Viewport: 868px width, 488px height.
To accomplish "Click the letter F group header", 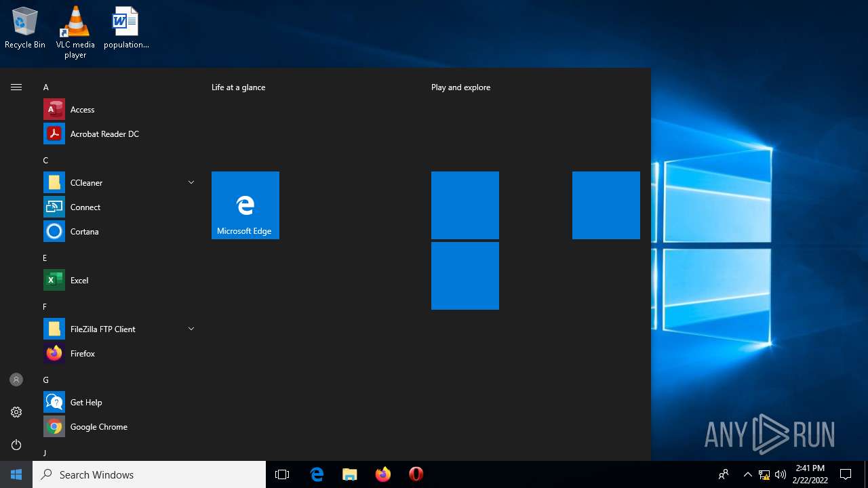I will tap(46, 307).
